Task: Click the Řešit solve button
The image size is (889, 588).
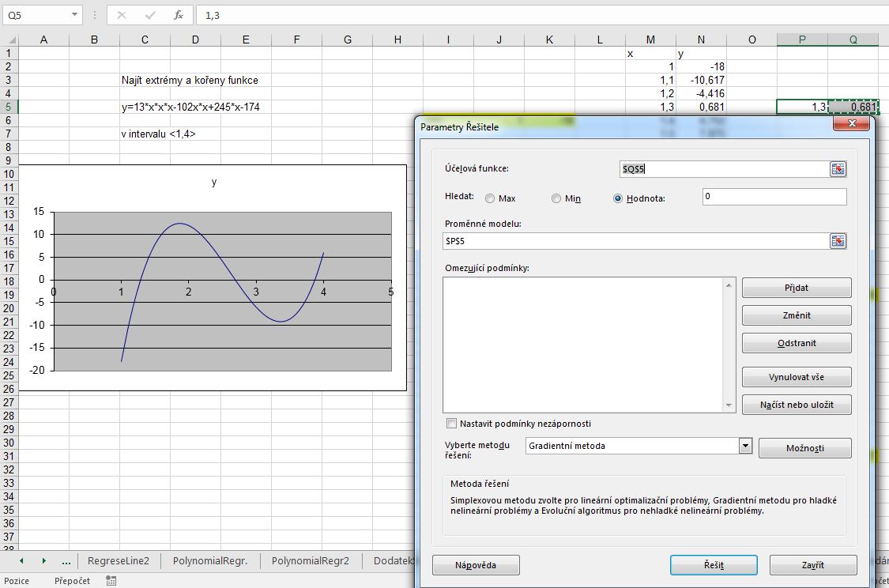Action: click(x=714, y=565)
